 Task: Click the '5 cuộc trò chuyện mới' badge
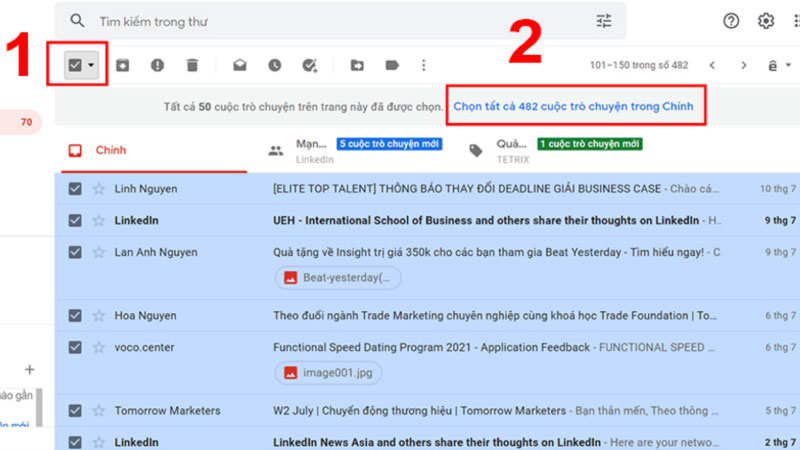[x=389, y=144]
